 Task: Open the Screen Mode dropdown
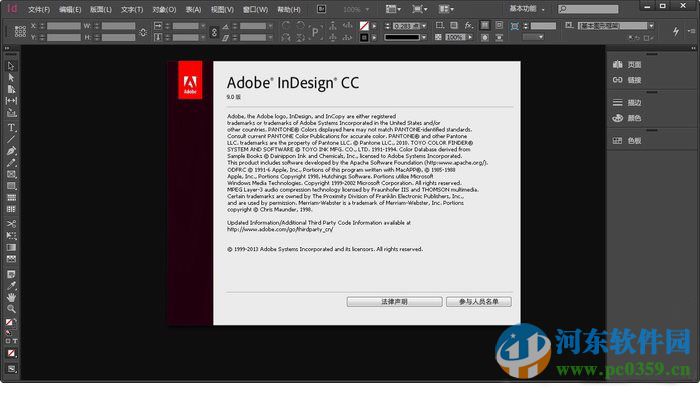point(419,9)
